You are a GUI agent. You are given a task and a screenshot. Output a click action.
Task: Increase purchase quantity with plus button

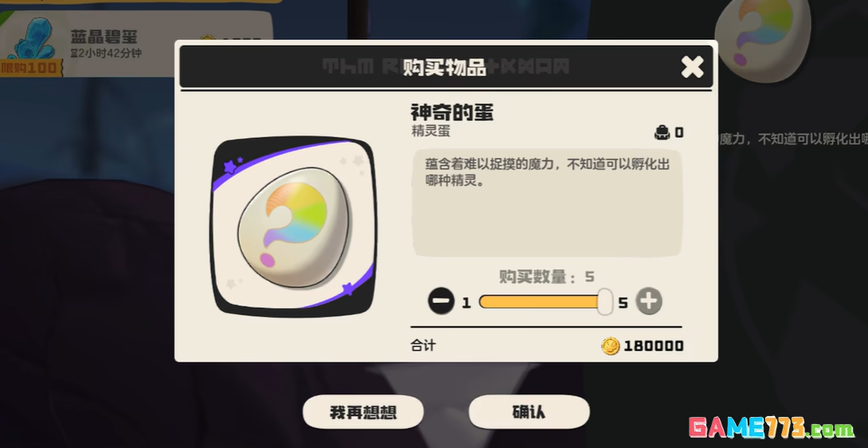click(649, 302)
